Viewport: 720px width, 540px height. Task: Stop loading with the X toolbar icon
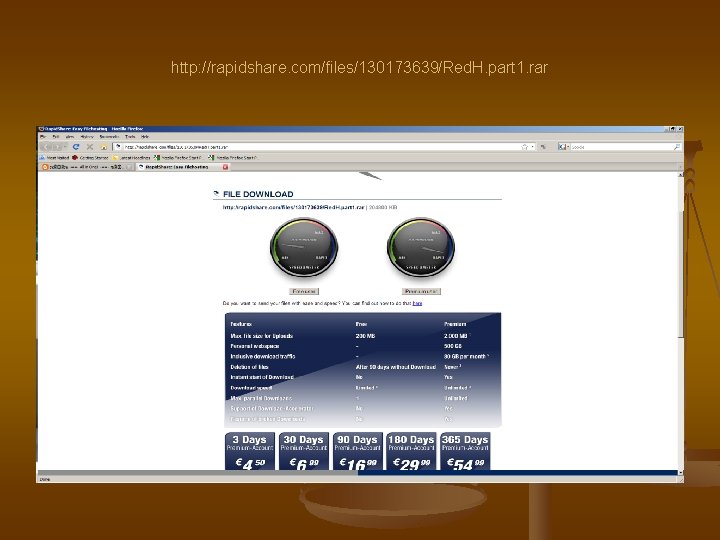(90, 147)
